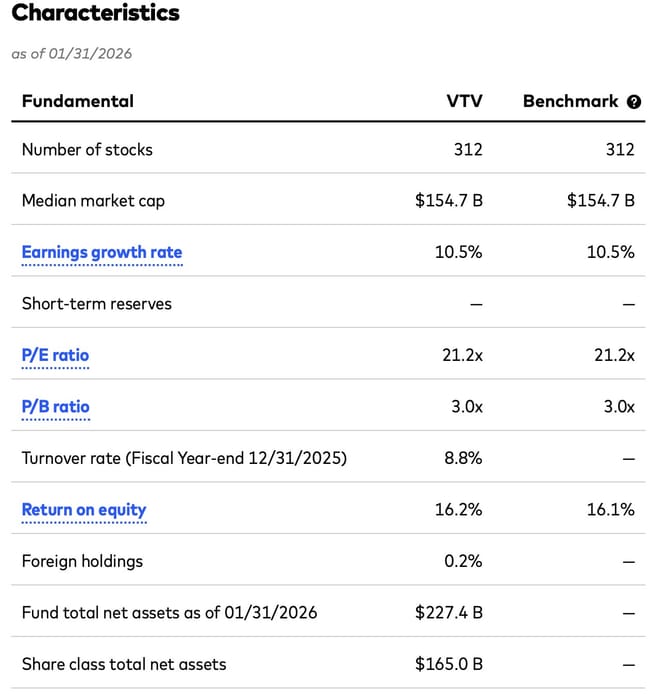
Task: Click the Fundamental column header
Action: pos(77,101)
